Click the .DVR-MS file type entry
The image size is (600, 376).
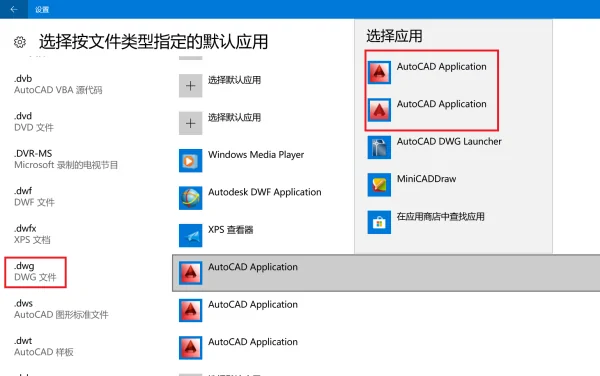[66, 159]
